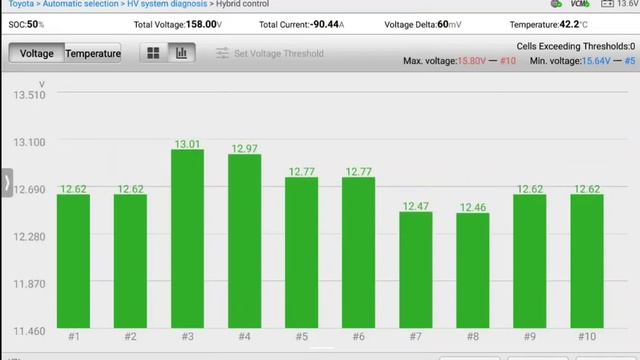Viewport: 640px width, 360px height.
Task: Select the bar for cell #5
Action: click(302, 253)
